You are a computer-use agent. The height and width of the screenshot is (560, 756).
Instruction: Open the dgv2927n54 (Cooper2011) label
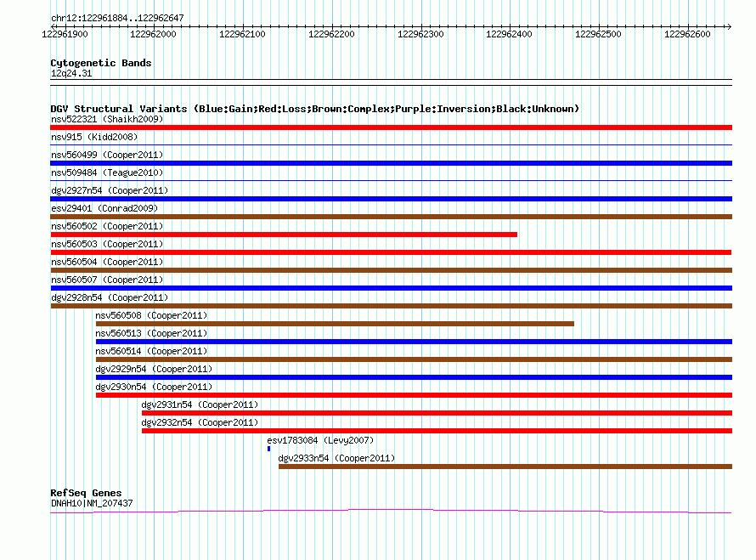click(110, 190)
